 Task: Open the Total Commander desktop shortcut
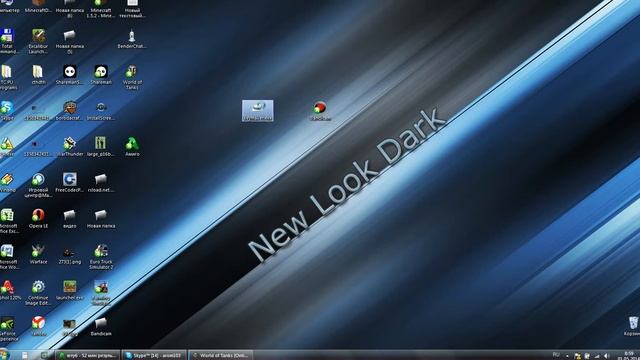point(7,41)
